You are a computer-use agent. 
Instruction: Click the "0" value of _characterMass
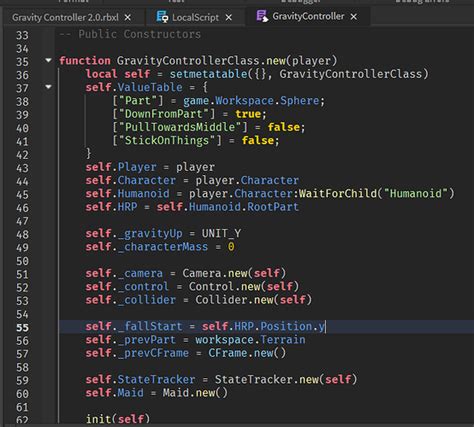[231, 247]
